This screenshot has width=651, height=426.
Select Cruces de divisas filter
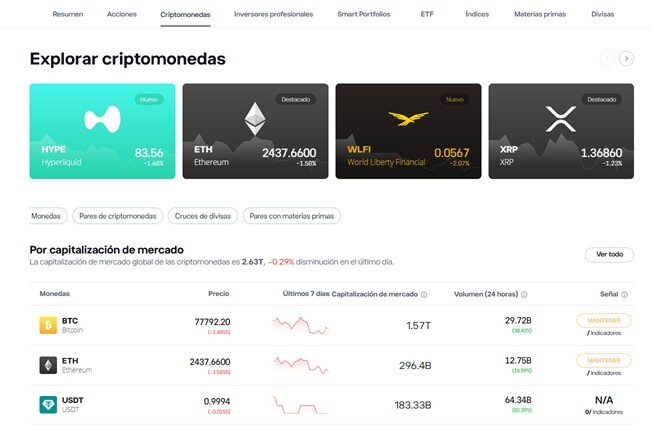pos(203,216)
